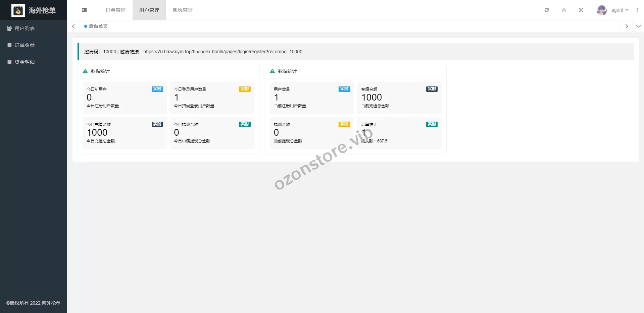Click the 用户列表 users icon in sidebar
644x313 pixels.
pos(9,28)
